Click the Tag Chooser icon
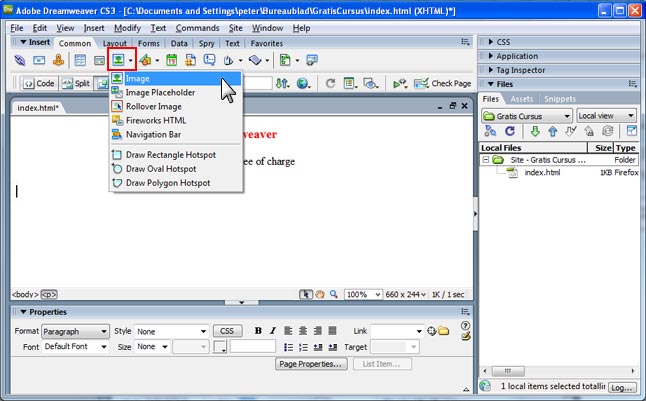Image resolution: width=646 pixels, height=401 pixels. coord(312,60)
